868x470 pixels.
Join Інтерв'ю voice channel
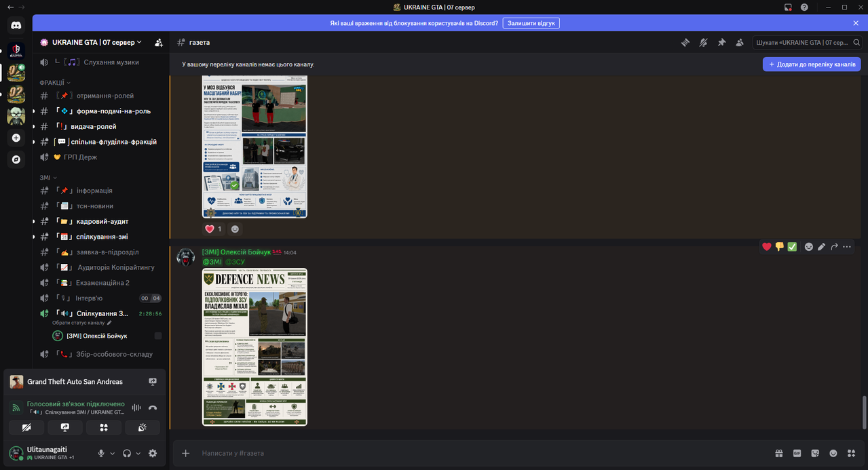coord(100,298)
